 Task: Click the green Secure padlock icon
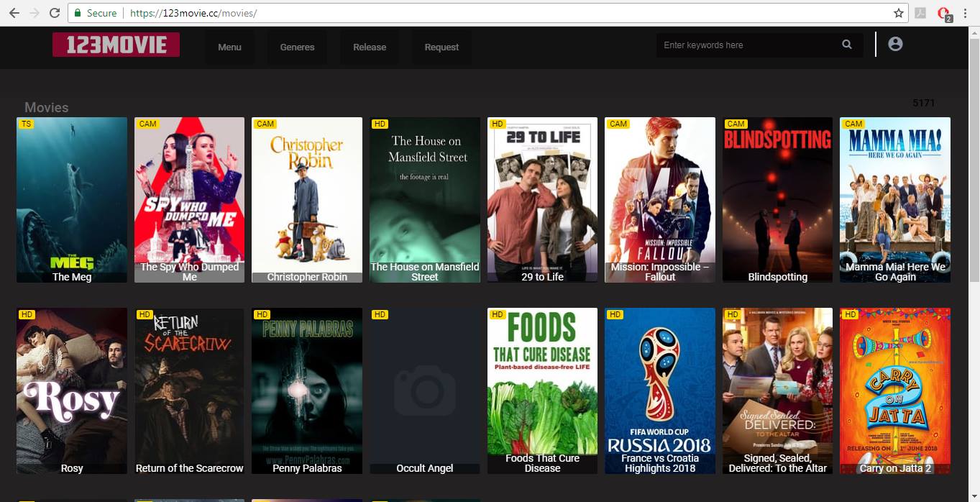[x=78, y=13]
